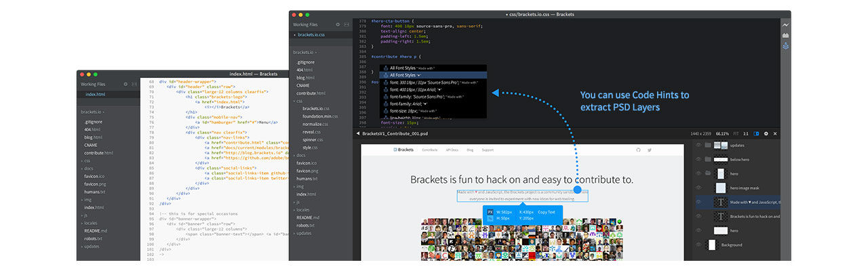868x271 pixels.
Task: Click Live Preview lightning icon in dark window
Action: point(785,25)
